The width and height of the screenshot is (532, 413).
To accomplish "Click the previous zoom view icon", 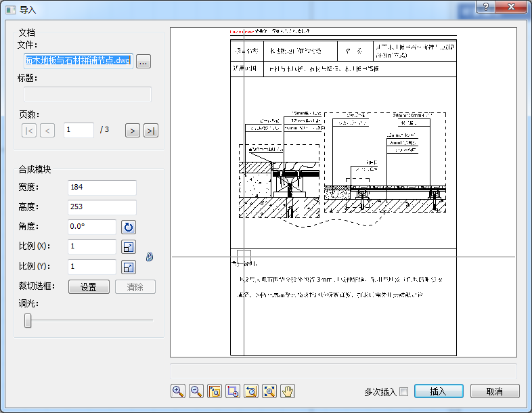I will tap(251, 391).
